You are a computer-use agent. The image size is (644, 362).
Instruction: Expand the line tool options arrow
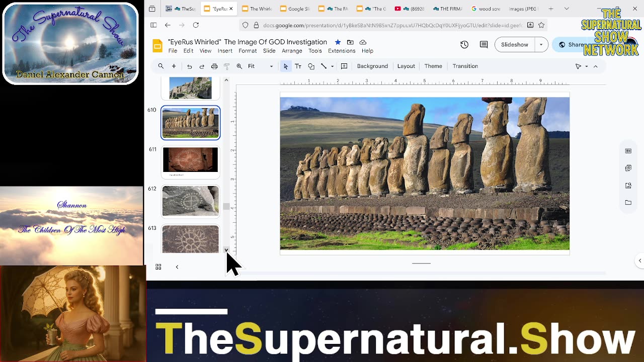332,66
